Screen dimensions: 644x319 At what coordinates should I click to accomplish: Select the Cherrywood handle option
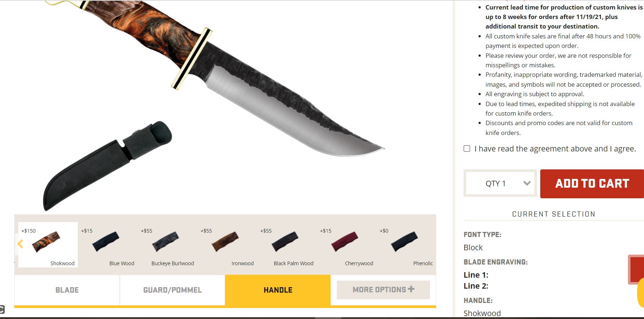346,245
